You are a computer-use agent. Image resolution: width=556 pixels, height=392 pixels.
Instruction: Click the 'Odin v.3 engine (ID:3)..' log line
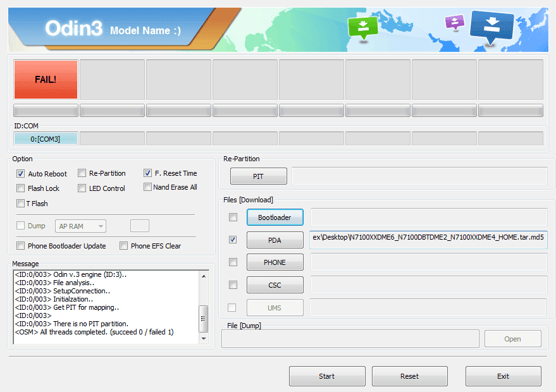click(71, 274)
